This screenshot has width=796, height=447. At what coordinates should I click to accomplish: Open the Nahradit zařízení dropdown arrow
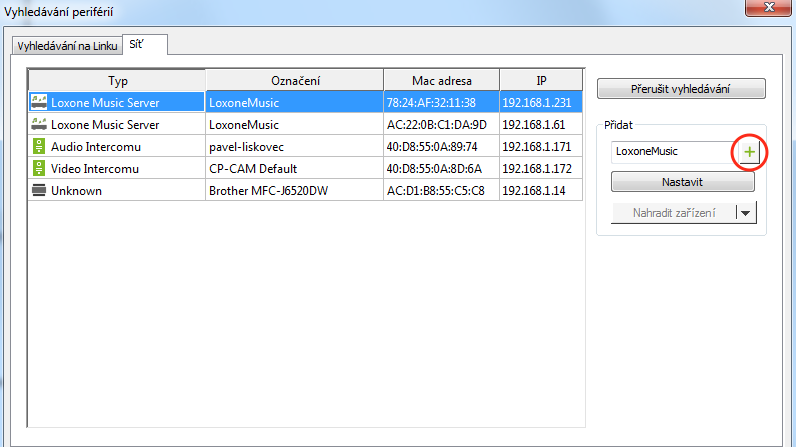(x=745, y=213)
